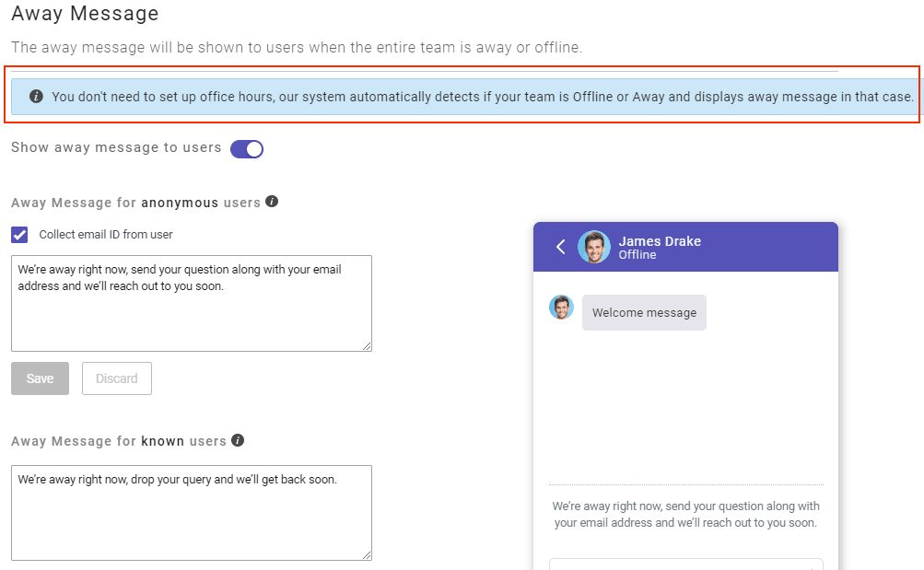Click the Away Message page heading
This screenshot has height=570, width=924.
(85, 14)
